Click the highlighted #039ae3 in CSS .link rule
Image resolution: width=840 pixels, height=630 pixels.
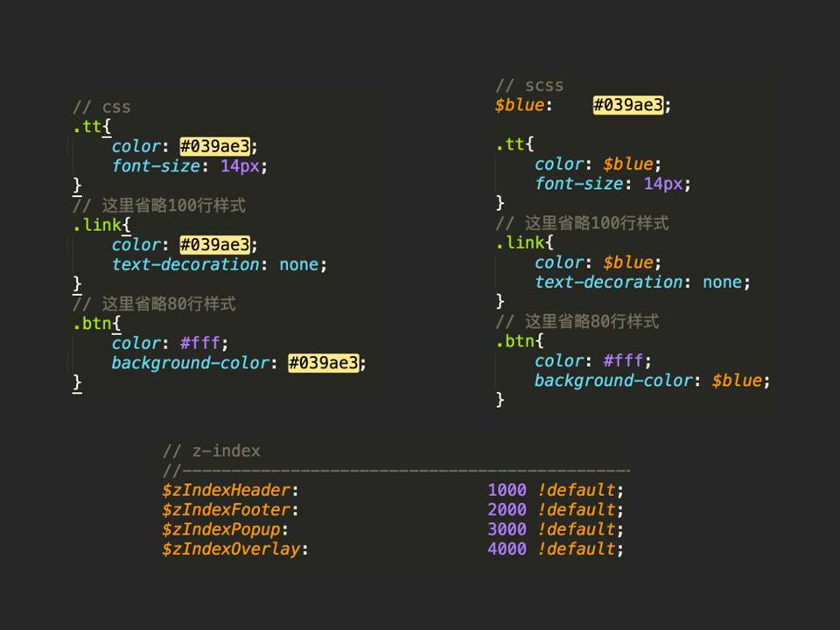(214, 245)
